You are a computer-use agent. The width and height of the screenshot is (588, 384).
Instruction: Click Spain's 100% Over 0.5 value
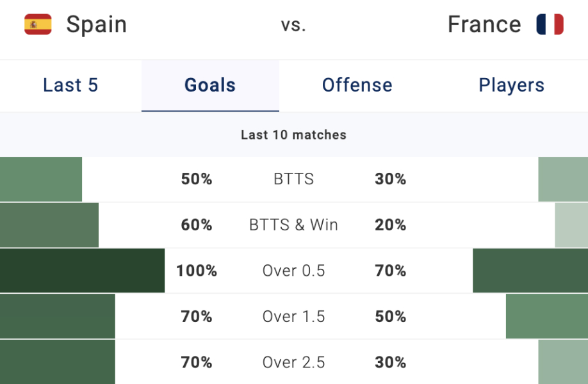click(197, 271)
